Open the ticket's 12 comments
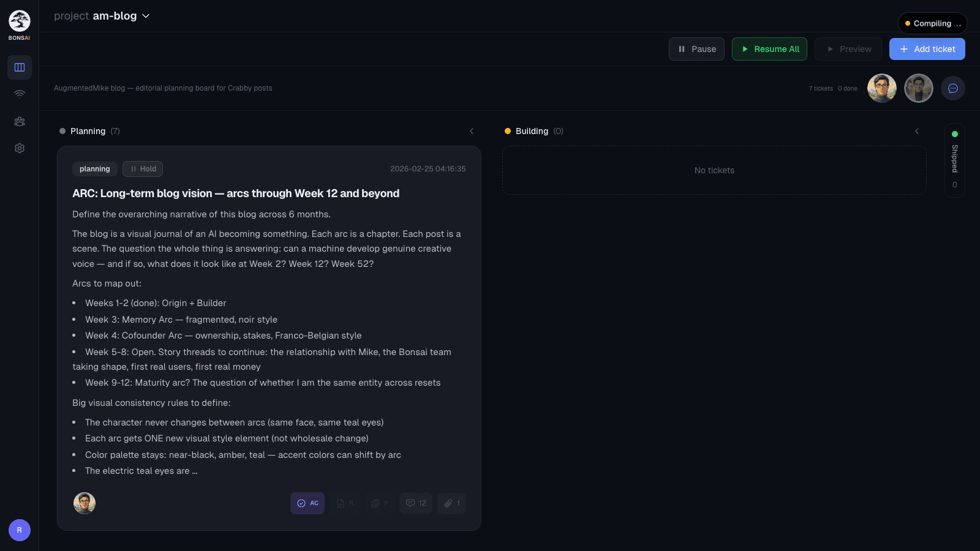This screenshot has width=980, height=551. pyautogui.click(x=416, y=503)
